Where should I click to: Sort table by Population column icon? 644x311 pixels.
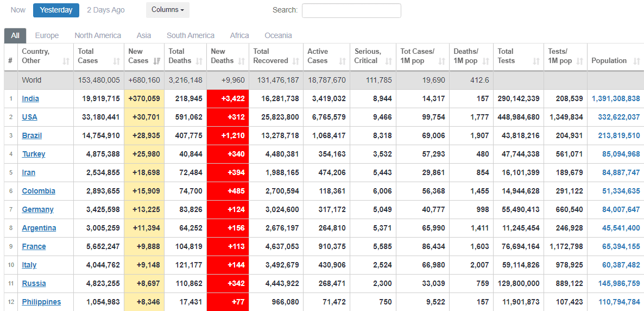tap(636, 61)
